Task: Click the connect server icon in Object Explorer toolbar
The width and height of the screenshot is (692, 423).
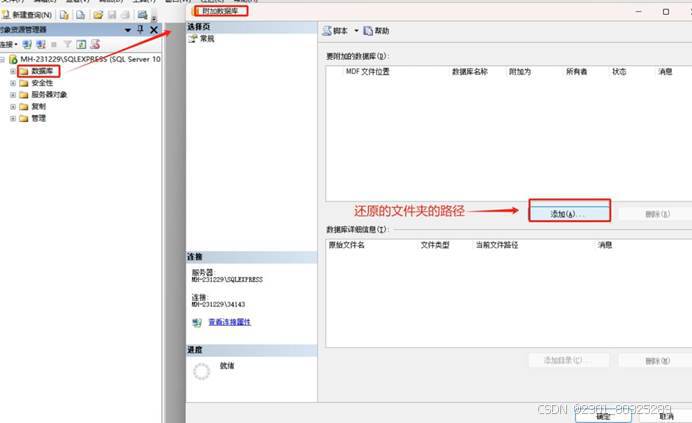Action: point(27,44)
